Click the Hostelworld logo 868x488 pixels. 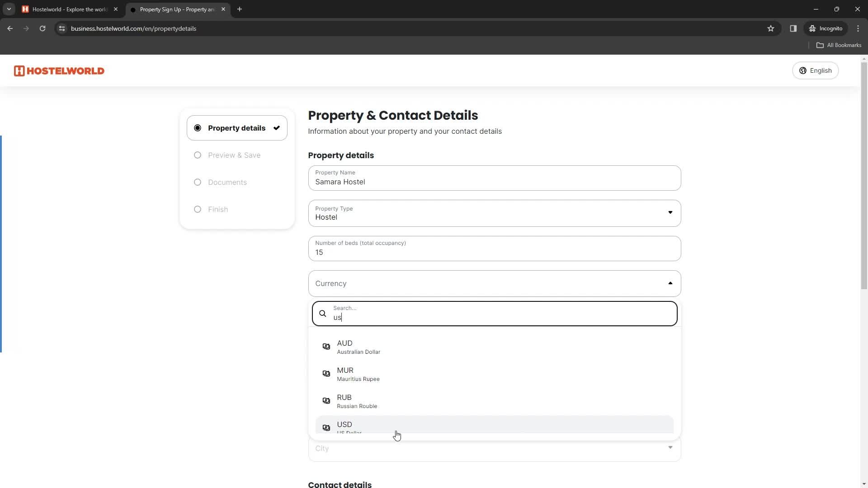click(x=59, y=71)
